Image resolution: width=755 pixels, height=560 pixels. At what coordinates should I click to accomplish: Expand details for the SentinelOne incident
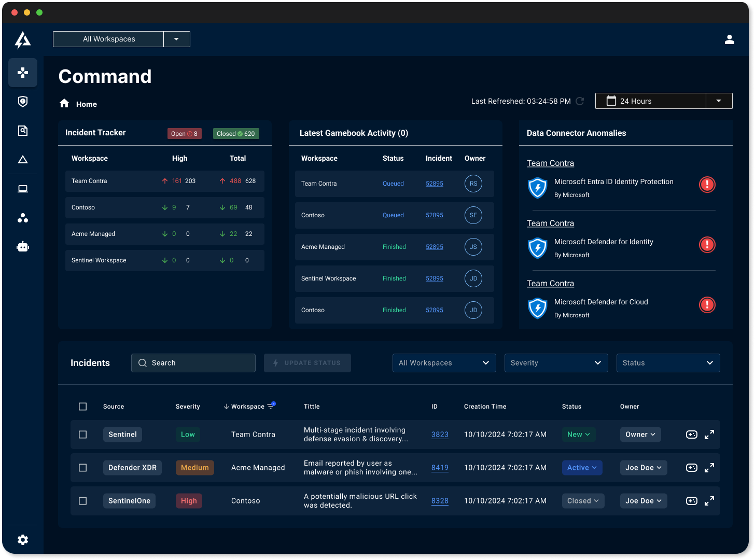click(709, 500)
